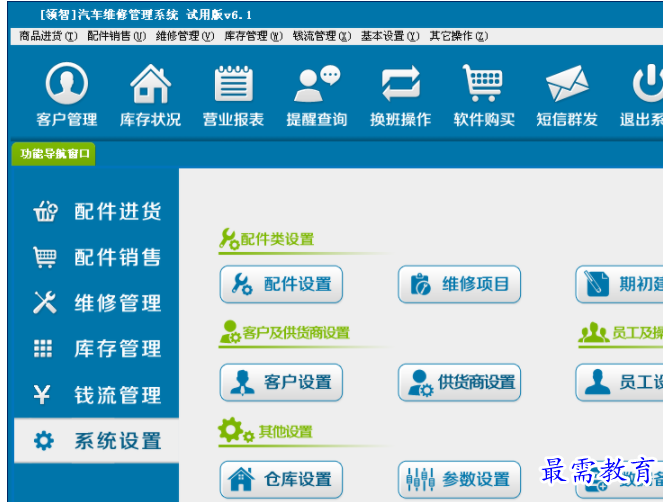The width and height of the screenshot is (663, 502).
Task: Open 提醒查询 reminder query icon
Action: point(317,94)
